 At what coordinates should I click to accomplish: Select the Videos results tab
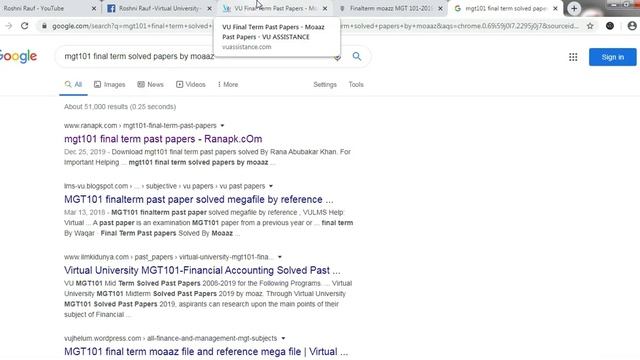tap(191, 84)
